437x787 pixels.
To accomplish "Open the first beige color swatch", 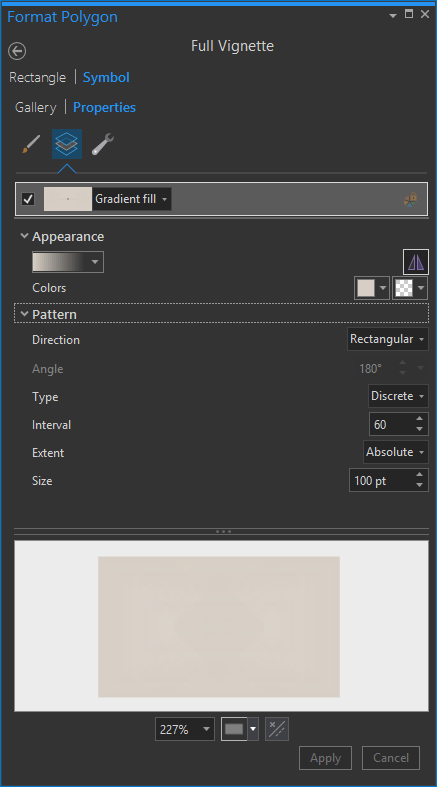I will [x=366, y=288].
